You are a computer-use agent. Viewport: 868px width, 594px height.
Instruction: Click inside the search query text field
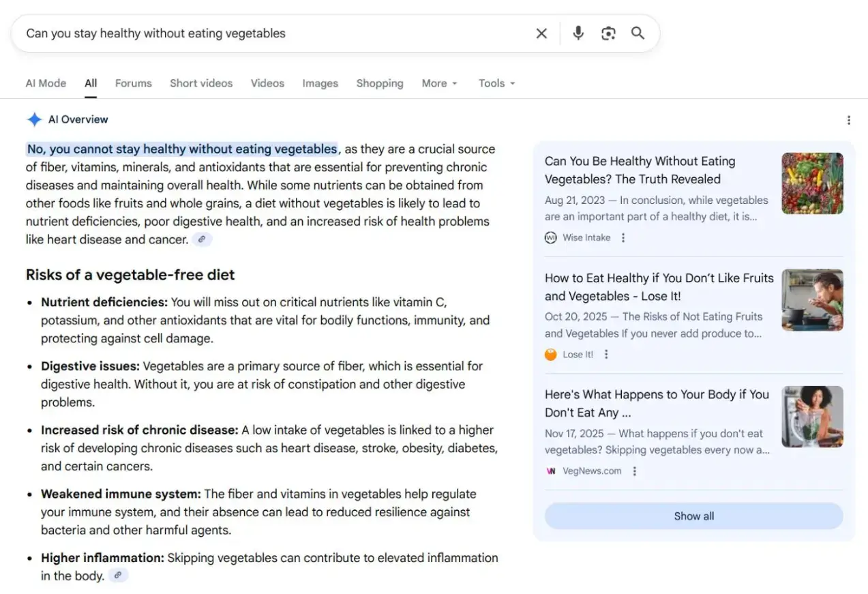(273, 33)
